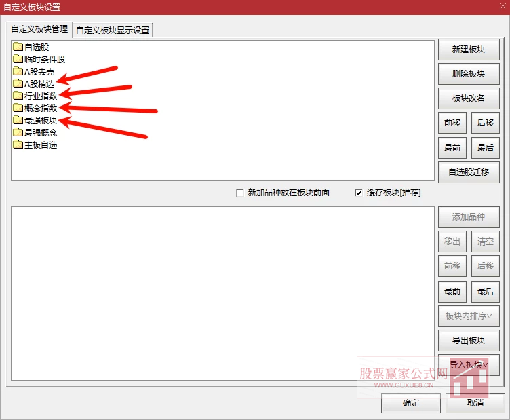This screenshot has height=420, width=510.
Task: Click the folder icon beside 自选股
Action: [18, 47]
